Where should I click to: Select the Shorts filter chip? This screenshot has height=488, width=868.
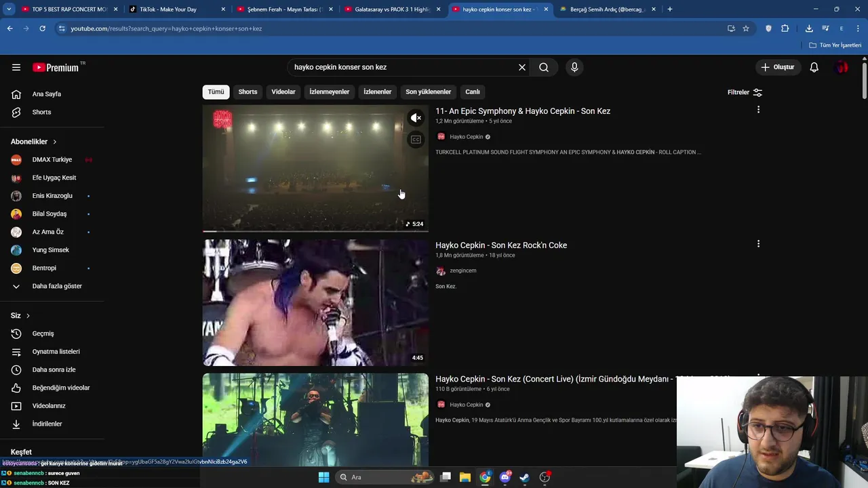(248, 91)
